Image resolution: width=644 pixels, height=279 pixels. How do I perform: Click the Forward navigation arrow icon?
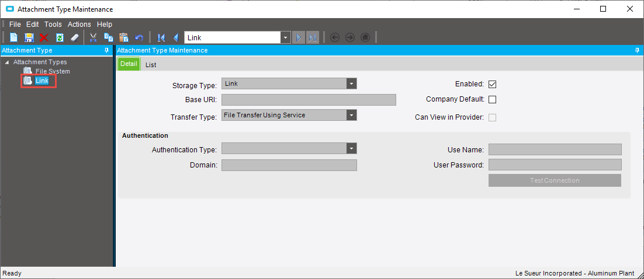point(349,38)
